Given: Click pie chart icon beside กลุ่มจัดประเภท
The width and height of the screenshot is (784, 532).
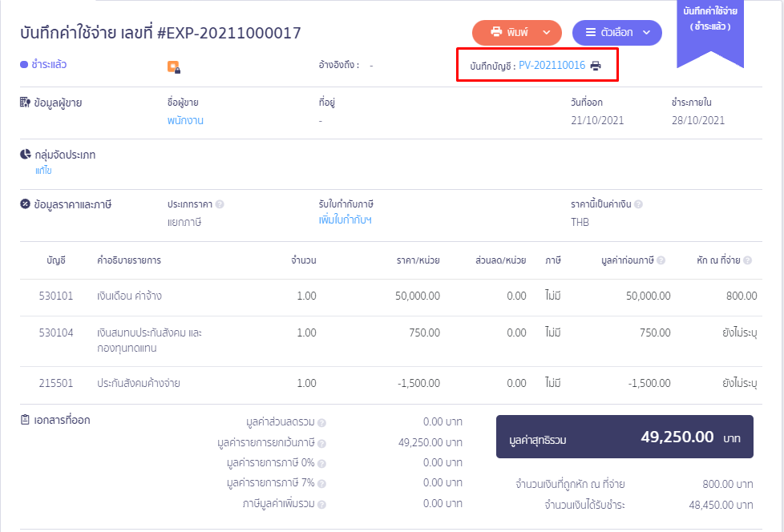Looking at the screenshot, I should pyautogui.click(x=26, y=155).
